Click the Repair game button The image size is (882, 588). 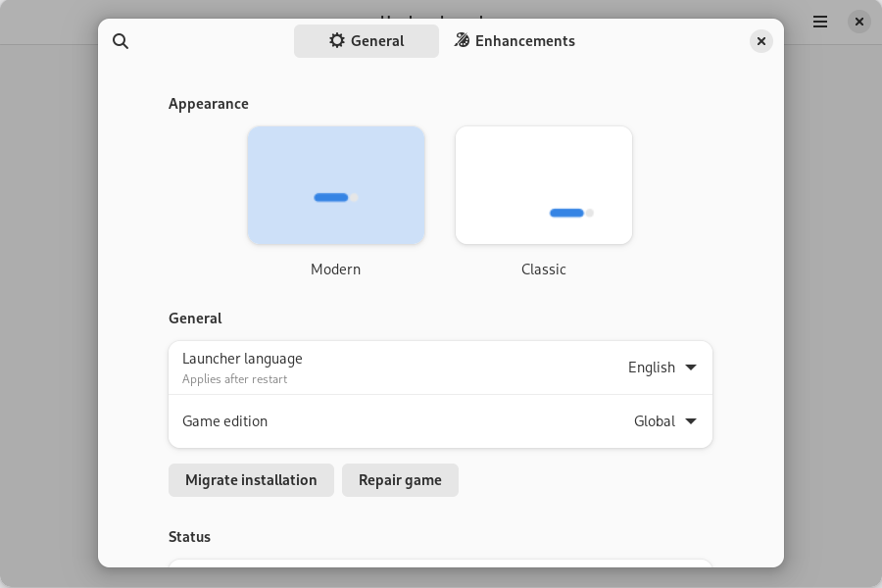click(x=400, y=480)
